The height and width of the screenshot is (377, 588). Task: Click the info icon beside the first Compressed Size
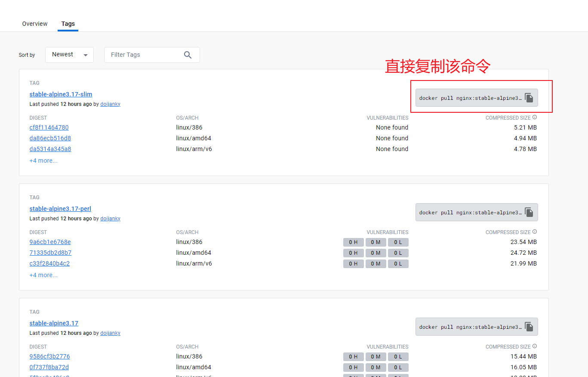(x=535, y=117)
